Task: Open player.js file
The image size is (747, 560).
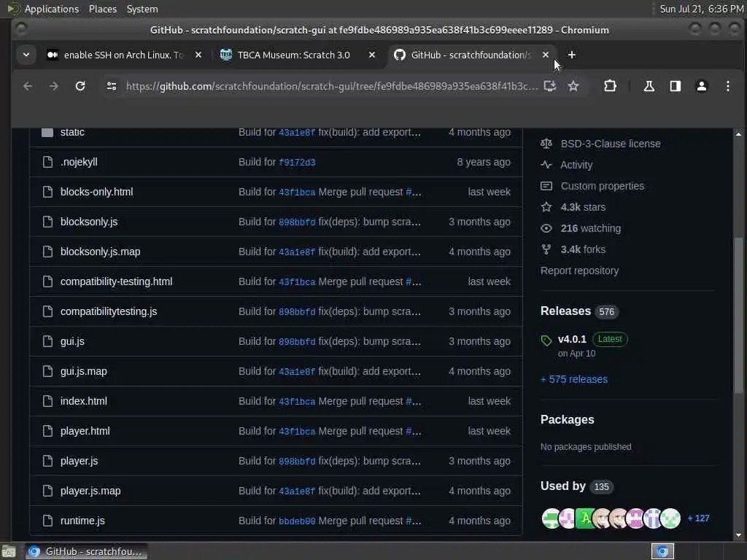Action: (x=79, y=461)
